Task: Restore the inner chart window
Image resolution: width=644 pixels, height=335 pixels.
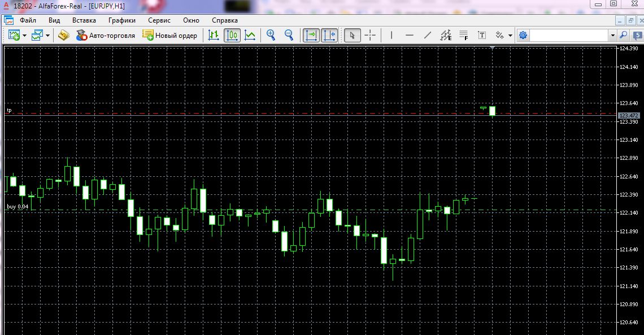Action: (630, 20)
